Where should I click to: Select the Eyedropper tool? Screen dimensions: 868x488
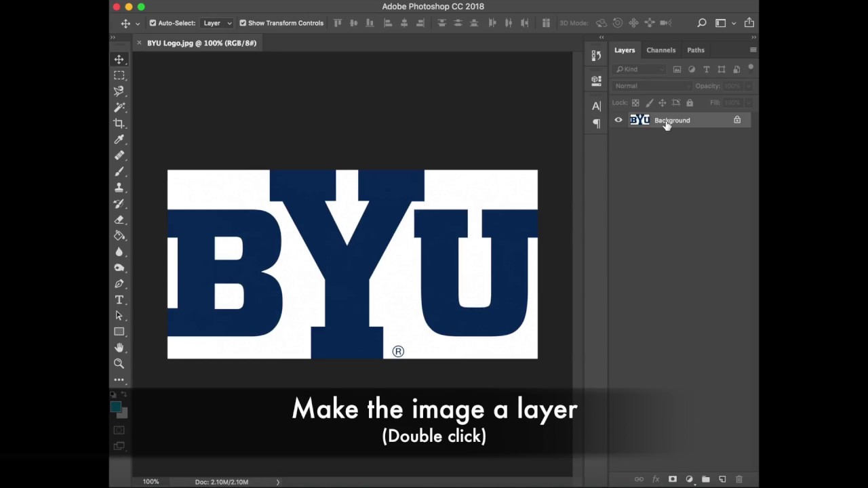point(119,139)
